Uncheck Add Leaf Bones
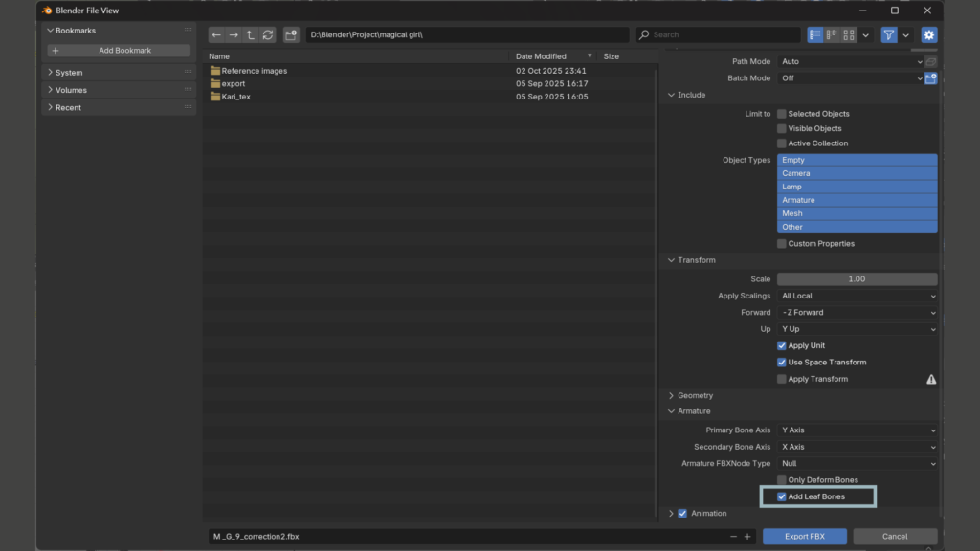 tap(782, 496)
